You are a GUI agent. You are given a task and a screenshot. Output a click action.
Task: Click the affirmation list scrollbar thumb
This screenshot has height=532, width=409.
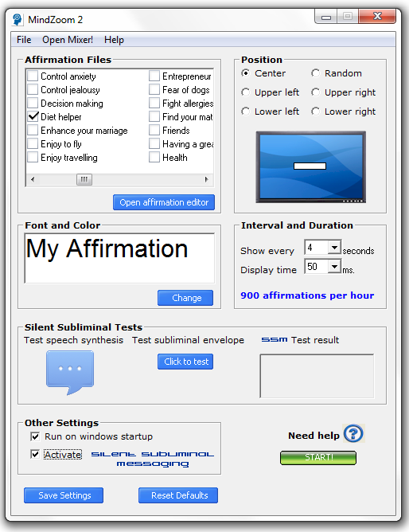point(84,179)
